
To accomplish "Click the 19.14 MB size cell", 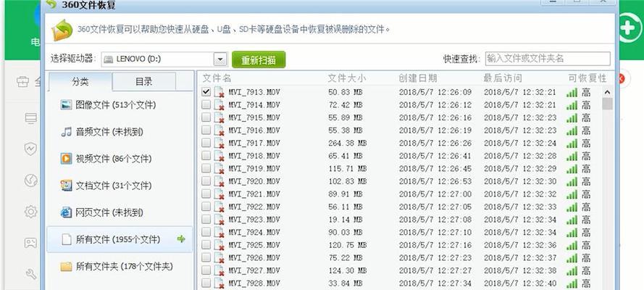I will point(346,220).
